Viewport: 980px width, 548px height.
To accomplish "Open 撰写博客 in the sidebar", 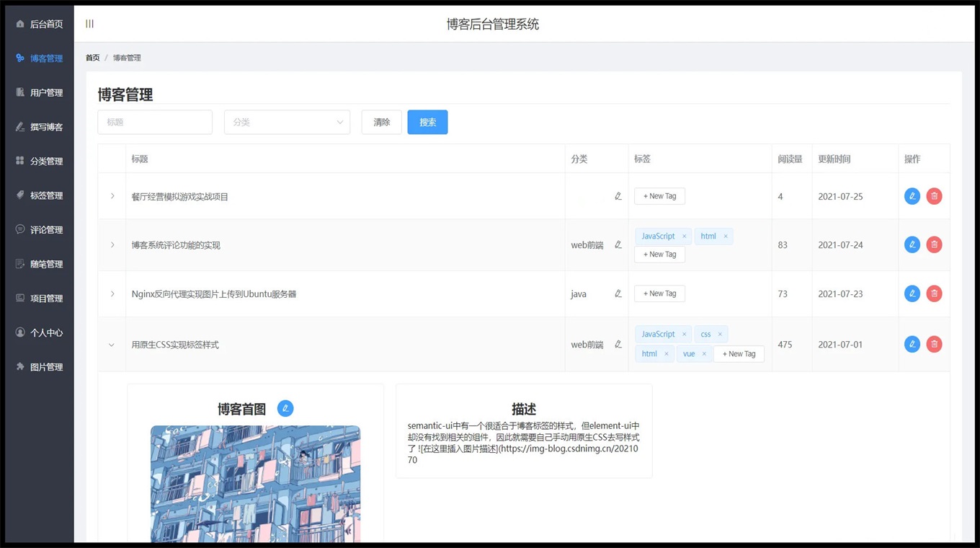I will click(x=46, y=127).
